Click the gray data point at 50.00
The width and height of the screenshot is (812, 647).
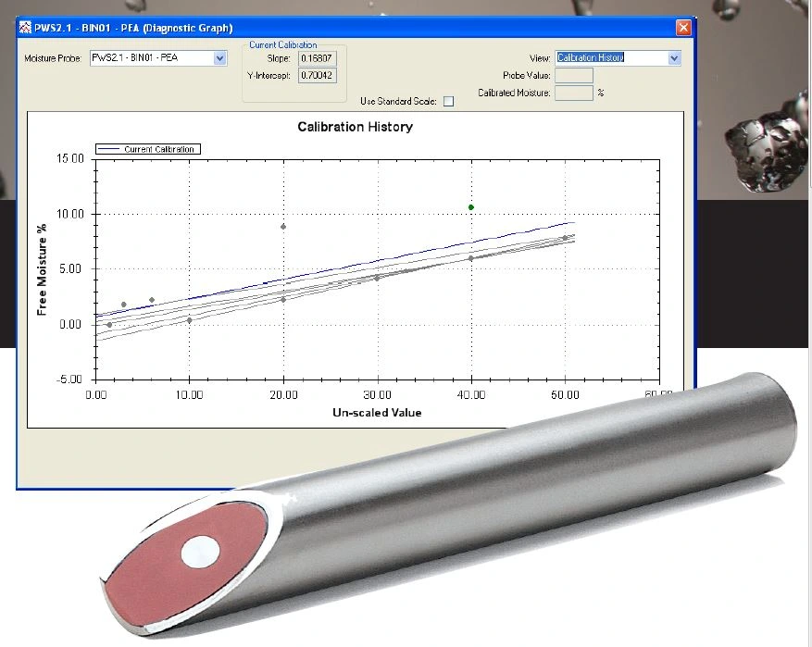coord(565,238)
